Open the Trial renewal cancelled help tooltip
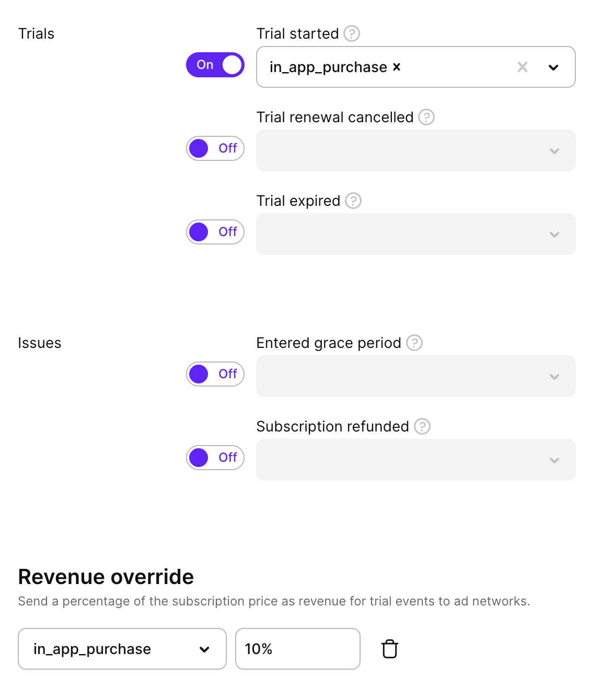This screenshot has width=602, height=700. (x=427, y=117)
